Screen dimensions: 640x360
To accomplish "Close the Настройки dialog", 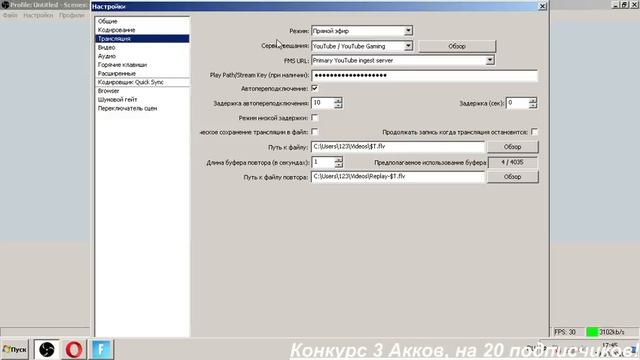I will click(x=542, y=6).
